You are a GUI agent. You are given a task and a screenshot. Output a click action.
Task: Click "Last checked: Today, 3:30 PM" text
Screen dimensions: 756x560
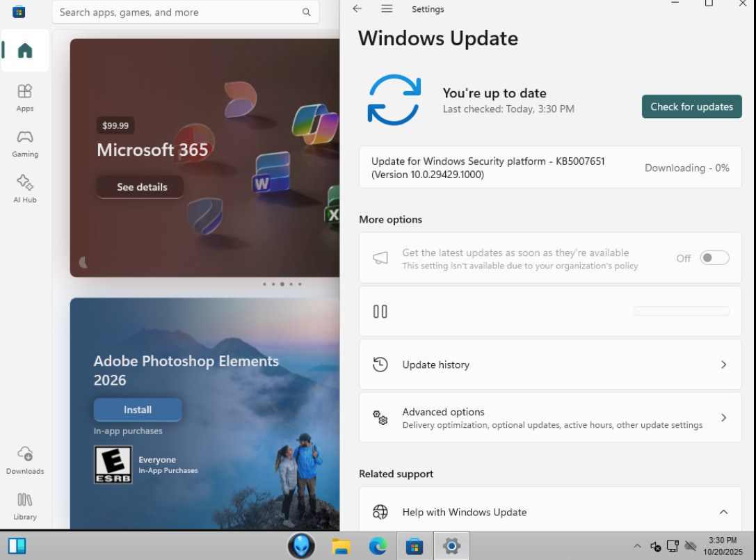pos(508,109)
